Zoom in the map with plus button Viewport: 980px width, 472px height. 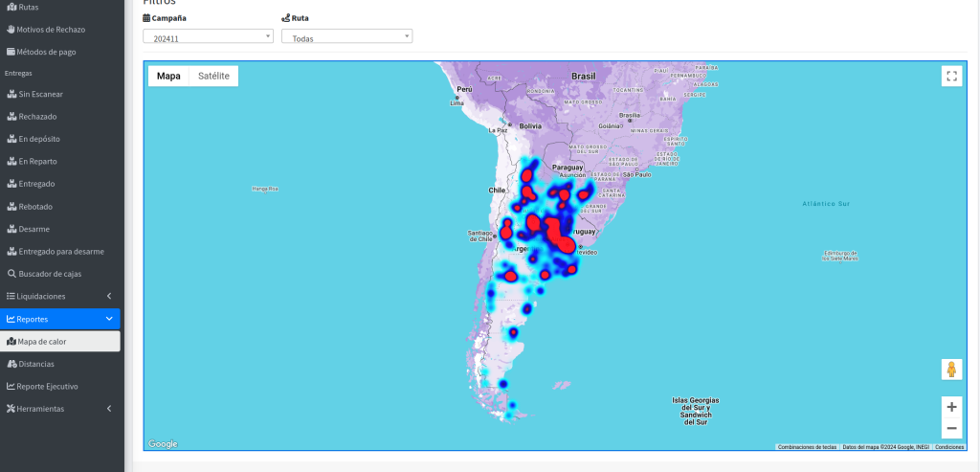(951, 407)
